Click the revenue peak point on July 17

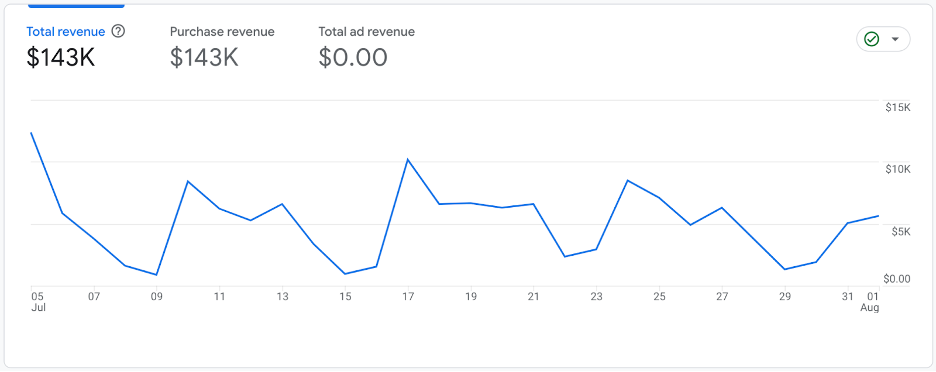click(408, 159)
